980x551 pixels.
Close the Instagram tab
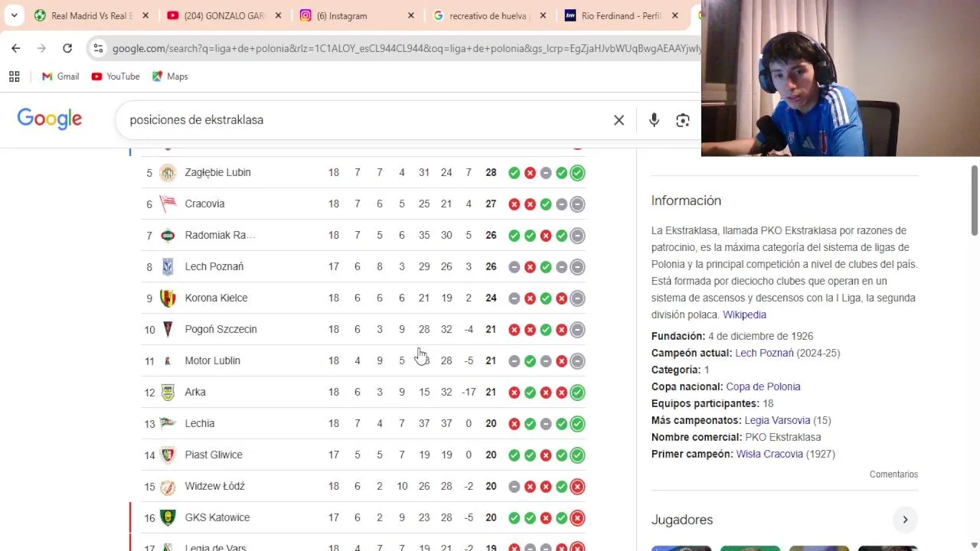(x=410, y=15)
